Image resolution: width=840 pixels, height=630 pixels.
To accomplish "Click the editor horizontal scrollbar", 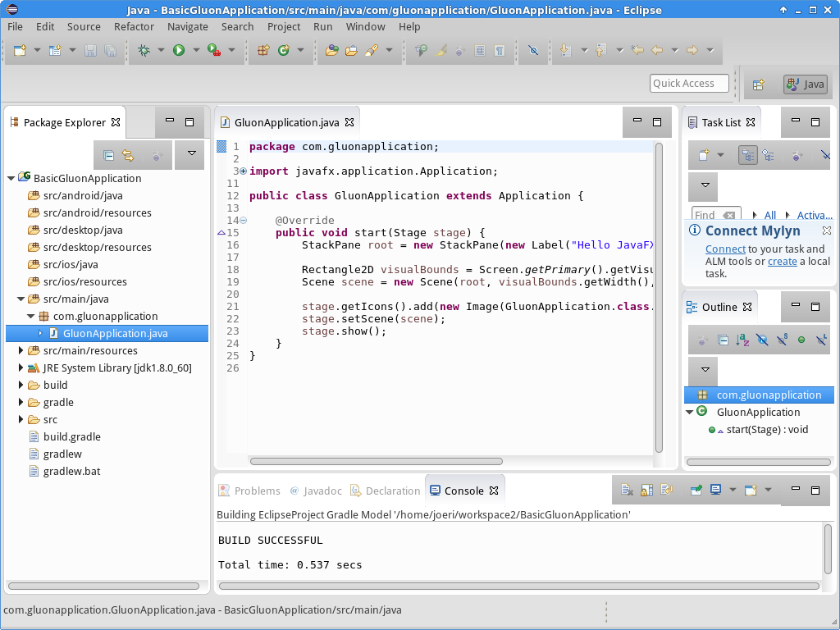I will (x=376, y=462).
